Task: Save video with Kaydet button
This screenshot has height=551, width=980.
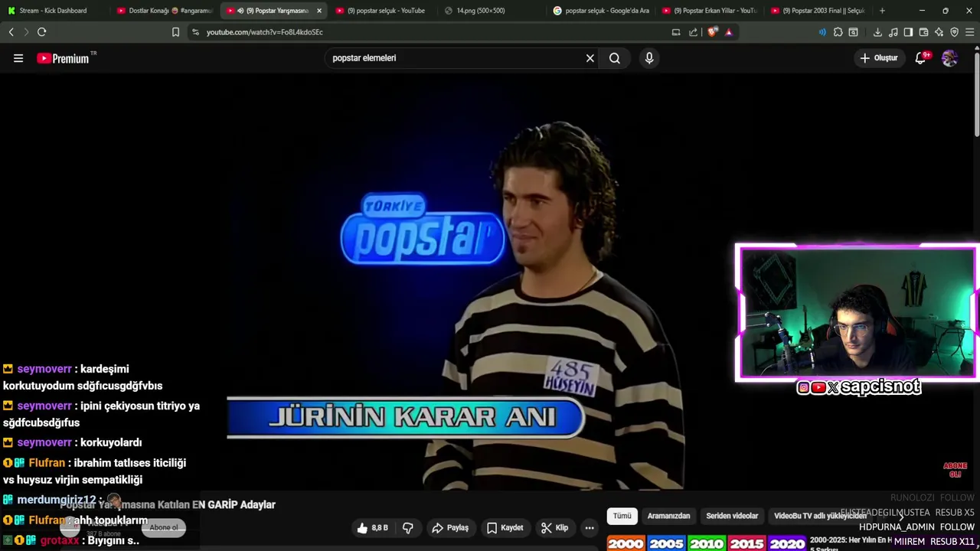Action: (x=505, y=528)
